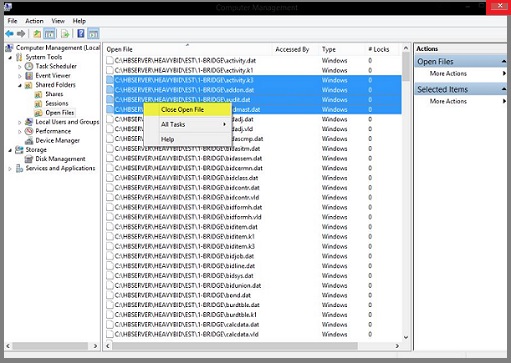Open the Help toolbar icon
The height and width of the screenshot is (363, 511).
coord(81,34)
